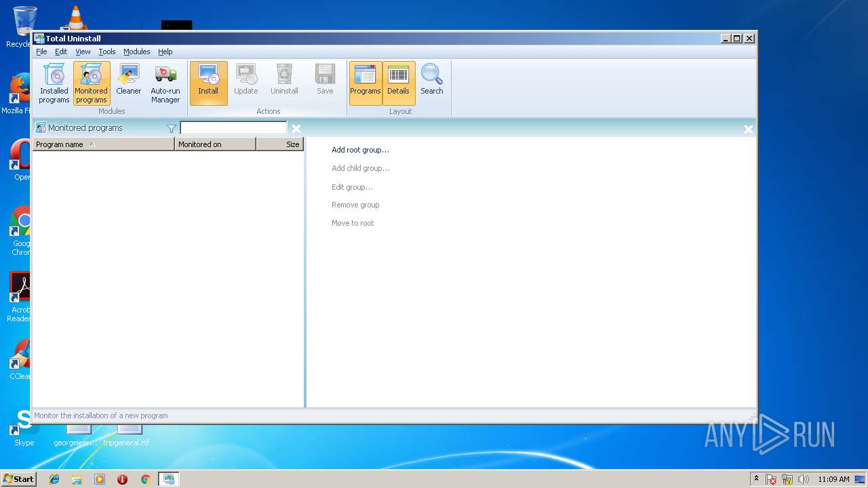Viewport: 868px width, 488px height.
Task: Open the Tools menu
Action: (107, 52)
